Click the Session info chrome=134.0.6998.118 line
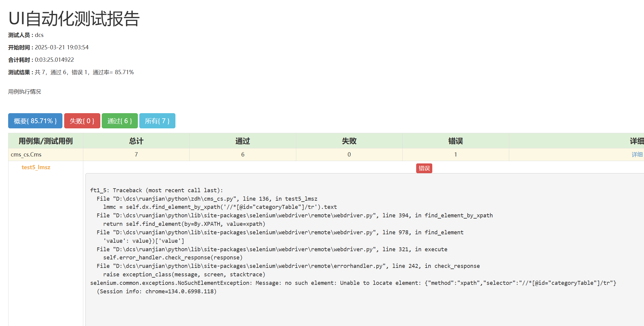 157,291
